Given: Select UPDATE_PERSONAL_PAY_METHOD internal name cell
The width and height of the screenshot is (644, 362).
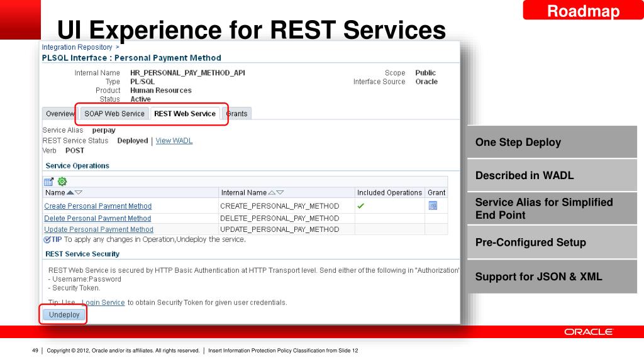Looking at the screenshot, I should coord(280,229).
